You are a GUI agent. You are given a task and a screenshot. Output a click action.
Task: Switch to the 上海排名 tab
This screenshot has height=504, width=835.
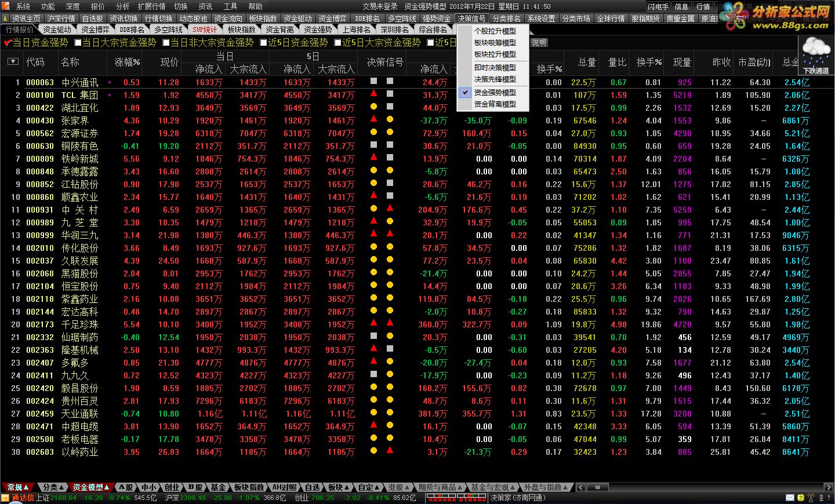[356, 30]
